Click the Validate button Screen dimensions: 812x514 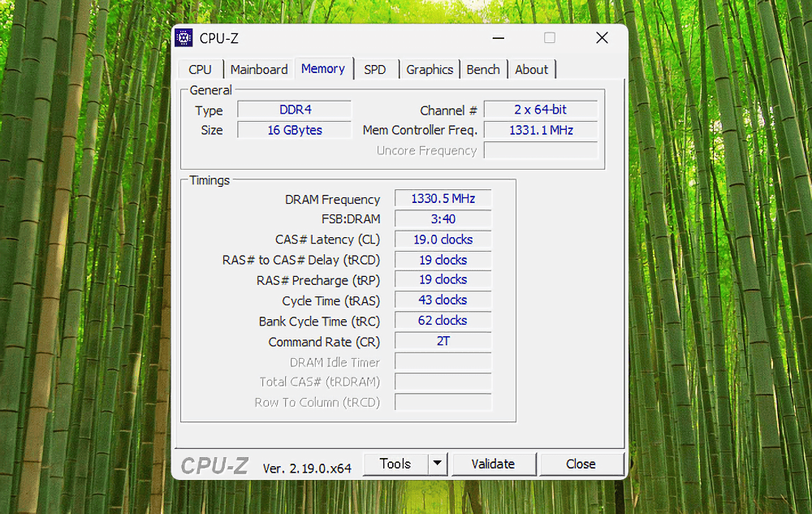494,464
